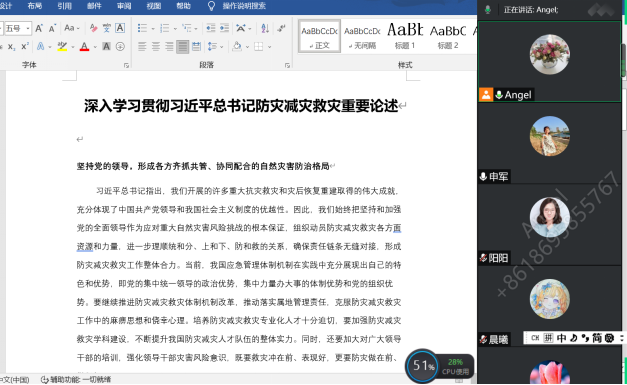Apply the 标题 1 style
Screen dimensions: 627x385
[x=405, y=36]
